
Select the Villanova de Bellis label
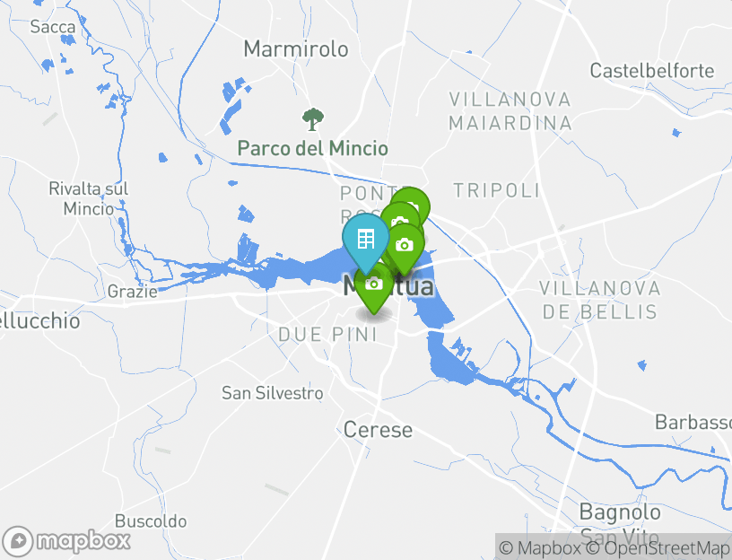tap(600, 300)
